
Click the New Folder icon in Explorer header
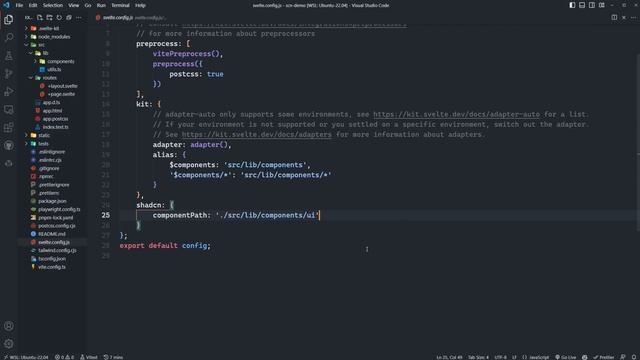point(49,18)
